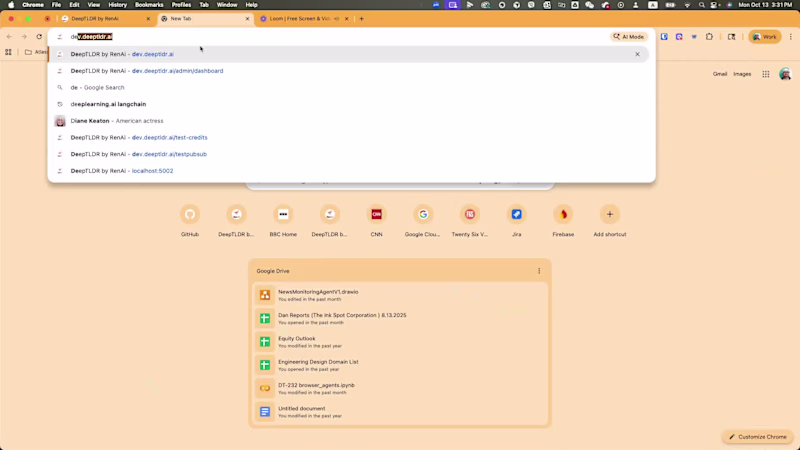Click the AI Mode button
The height and width of the screenshot is (450, 800).
629,37
